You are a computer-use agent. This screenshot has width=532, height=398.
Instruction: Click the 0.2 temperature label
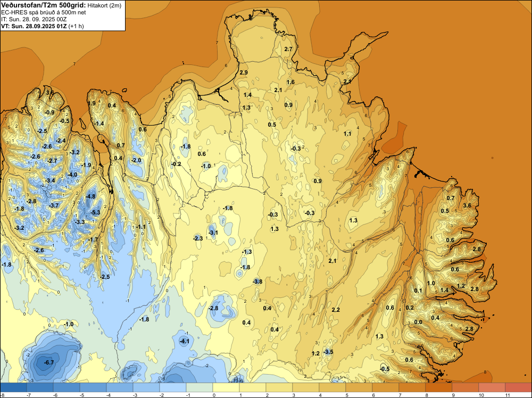[410, 308]
